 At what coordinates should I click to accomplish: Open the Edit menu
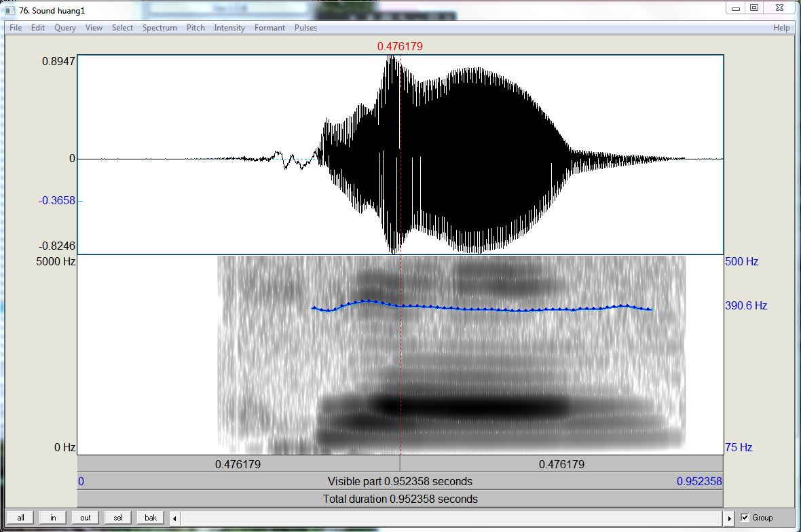coord(38,28)
